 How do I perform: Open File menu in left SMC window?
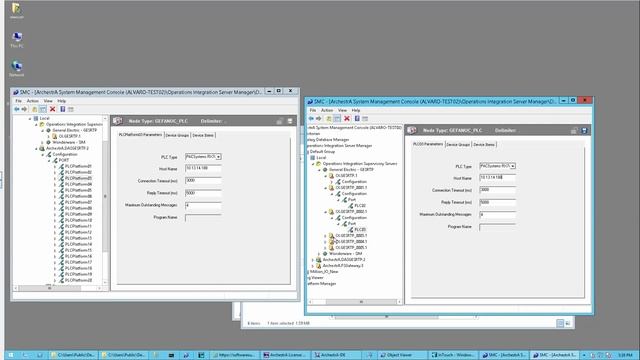pos(18,101)
